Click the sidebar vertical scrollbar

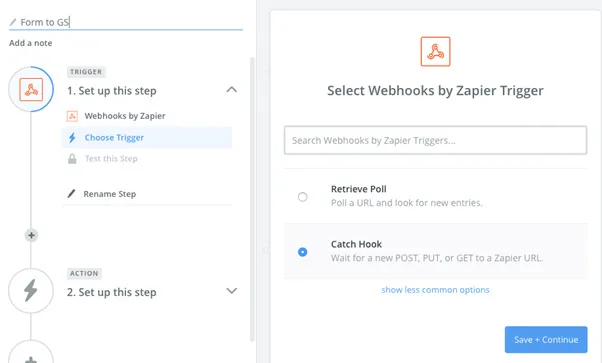pos(252,199)
